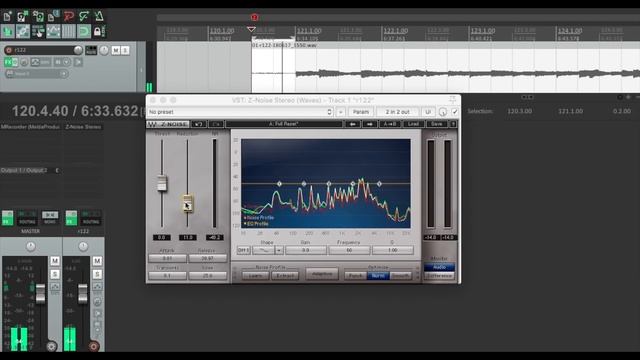Click the A to B copy button
The width and height of the screenshot is (640, 360).
click(x=390, y=124)
